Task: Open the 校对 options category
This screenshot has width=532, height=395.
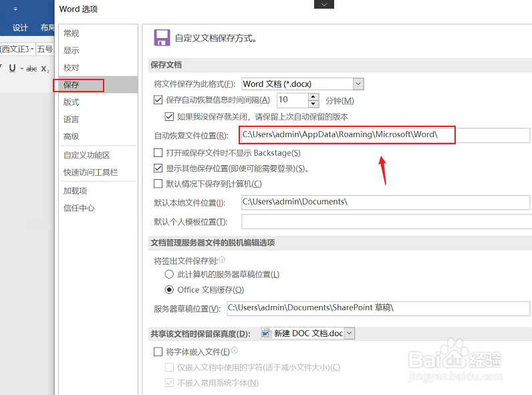Action: click(98, 68)
